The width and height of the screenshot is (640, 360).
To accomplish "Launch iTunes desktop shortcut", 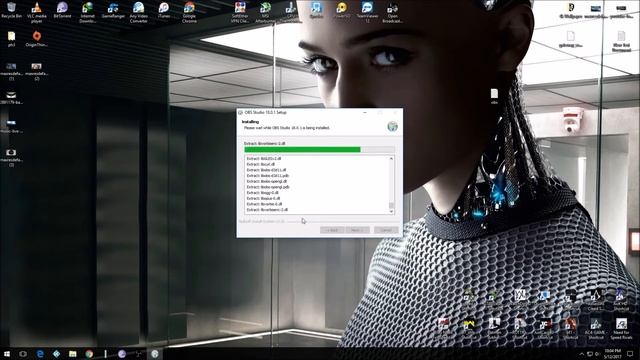I will (x=164, y=10).
